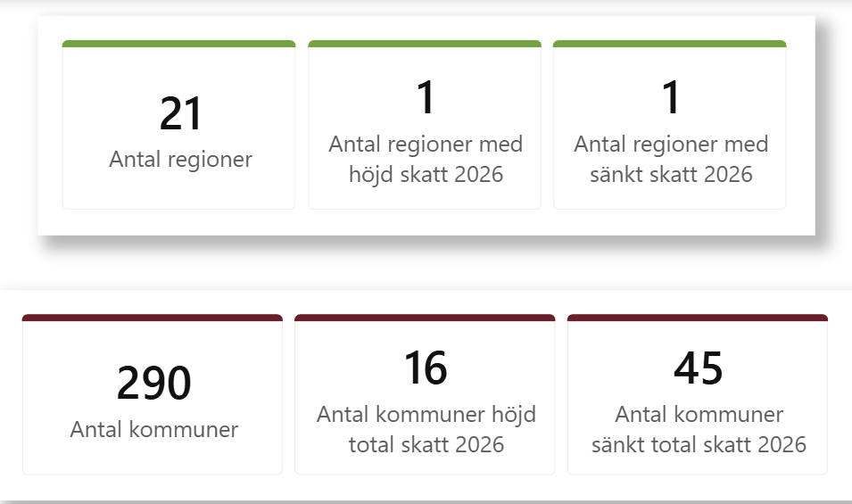The height and width of the screenshot is (504, 852).
Task: Click the value above "Antal regioner med sänkt skatt 2026"
Action: 671,98
